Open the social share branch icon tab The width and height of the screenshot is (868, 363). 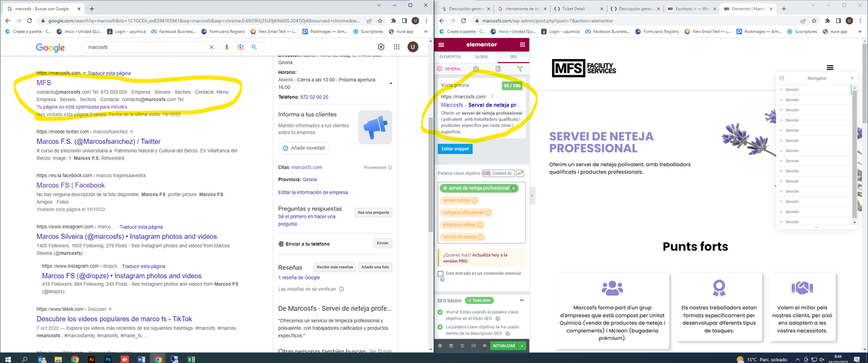coord(520,69)
